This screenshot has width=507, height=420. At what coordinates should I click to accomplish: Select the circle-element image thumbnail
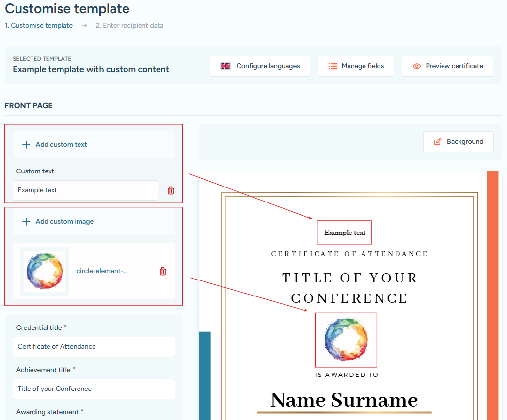coord(45,271)
